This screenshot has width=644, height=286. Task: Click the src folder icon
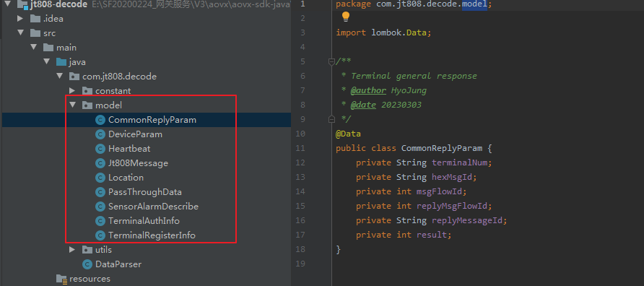coord(35,33)
